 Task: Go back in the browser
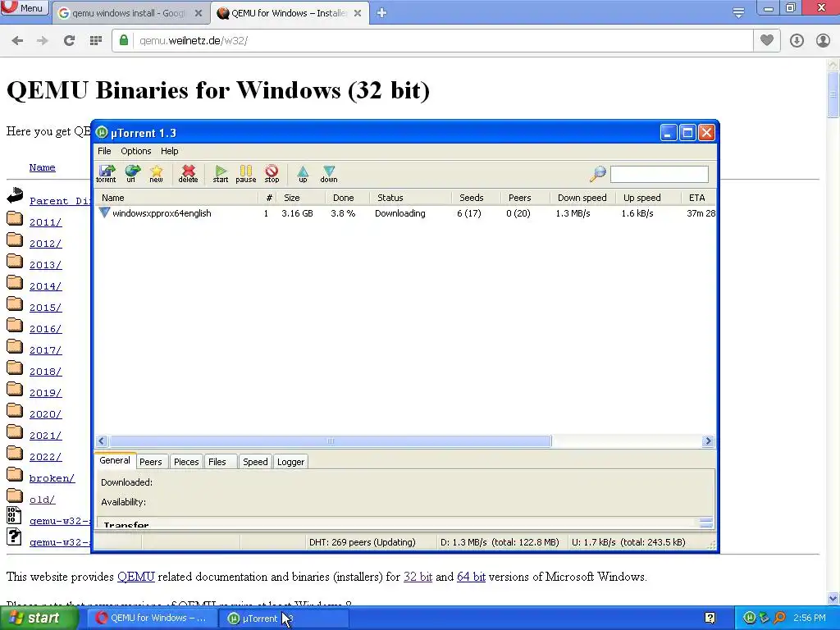(x=17, y=41)
